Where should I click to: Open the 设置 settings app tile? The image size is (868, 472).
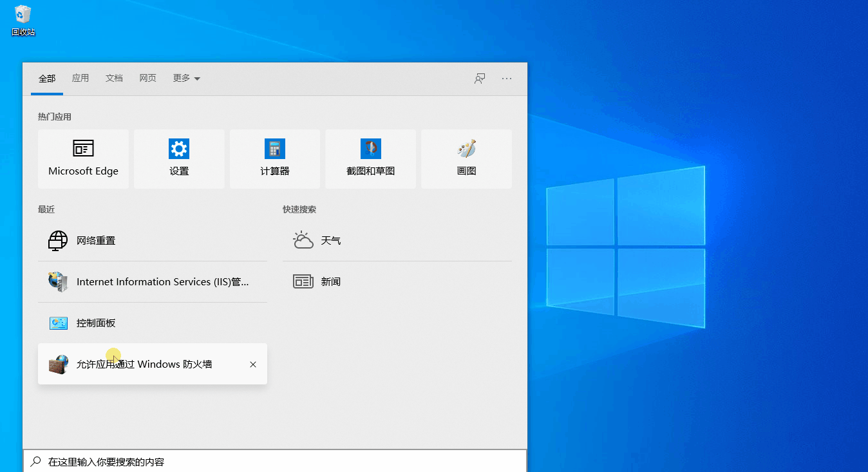coord(179,159)
